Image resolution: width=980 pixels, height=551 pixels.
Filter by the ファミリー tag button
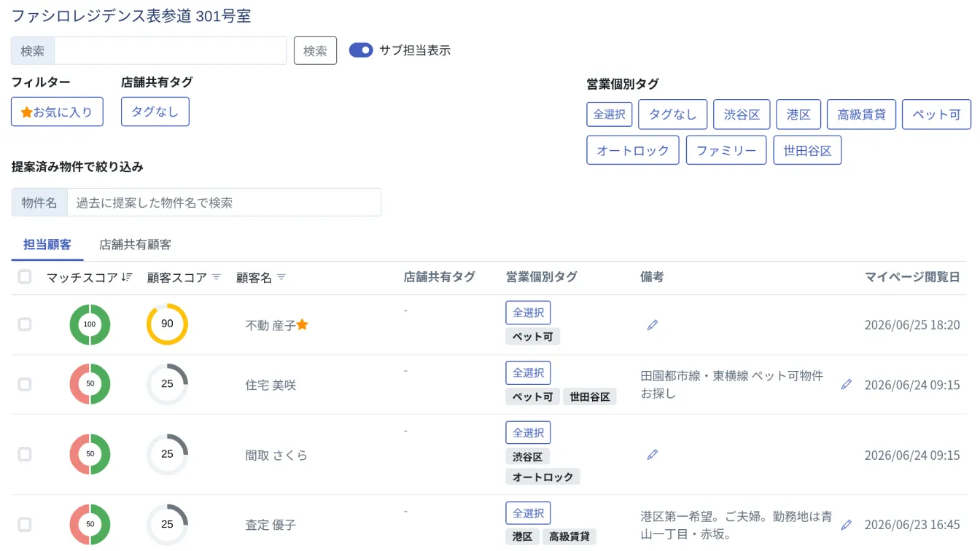pyautogui.click(x=726, y=150)
